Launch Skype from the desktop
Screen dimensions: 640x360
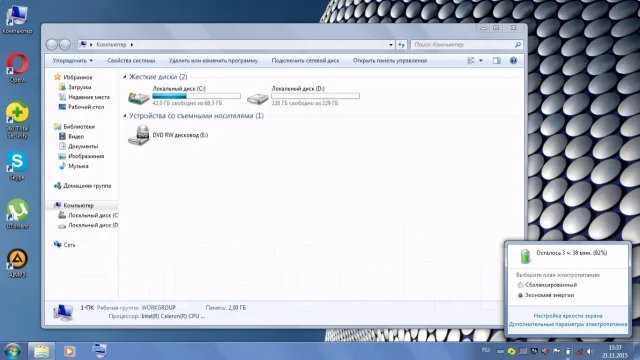pyautogui.click(x=17, y=166)
